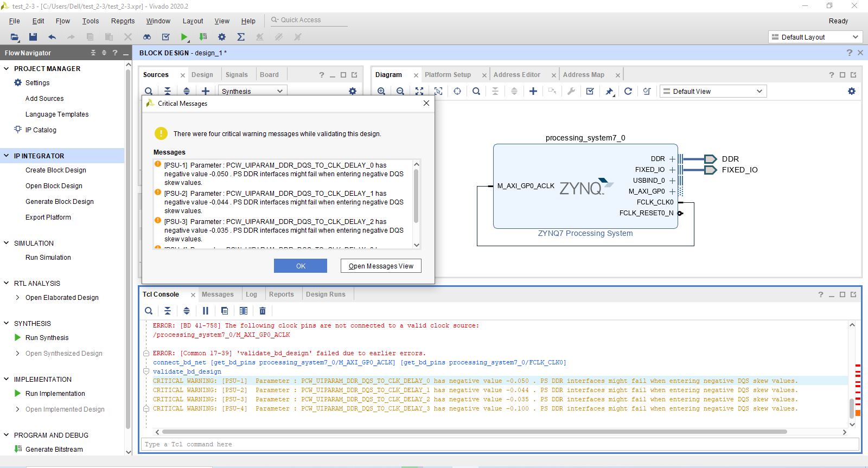
Task: Click Generate Bitstream icon in main toolbar
Action: click(x=203, y=37)
